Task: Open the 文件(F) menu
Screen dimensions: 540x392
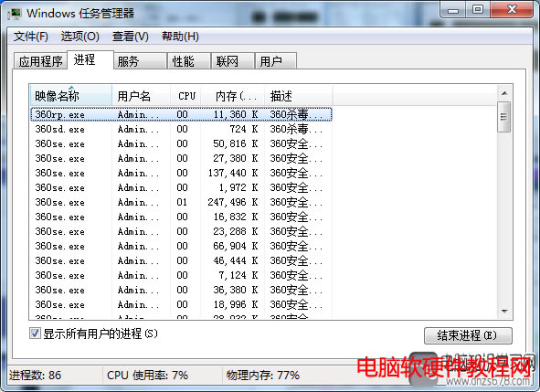Action: (31, 37)
